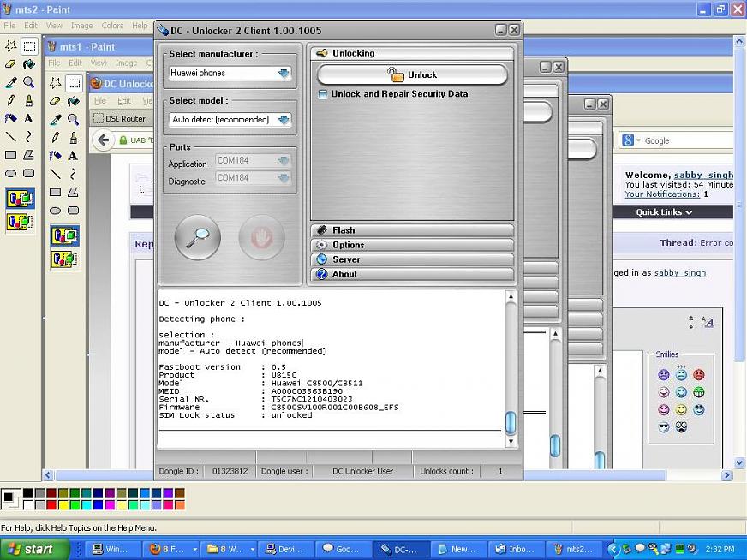Tick the Unlock and Repair Security Data checkbox
Image resolution: width=747 pixels, height=560 pixels.
click(x=323, y=94)
